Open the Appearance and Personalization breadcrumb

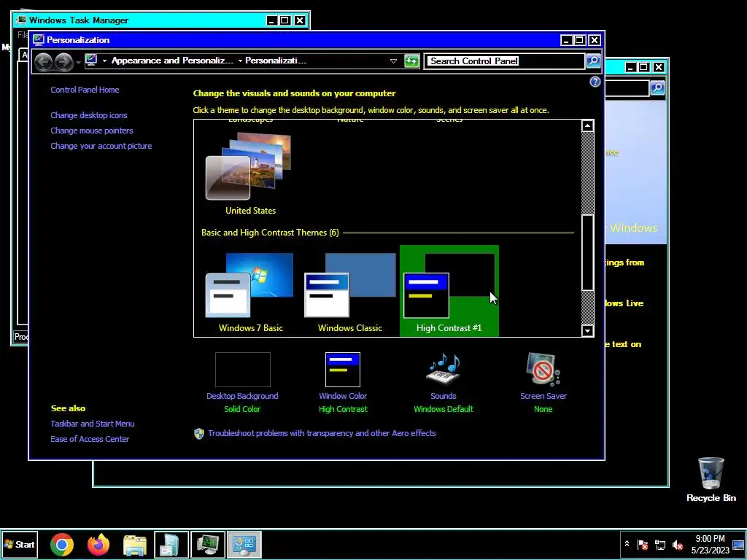pos(172,61)
